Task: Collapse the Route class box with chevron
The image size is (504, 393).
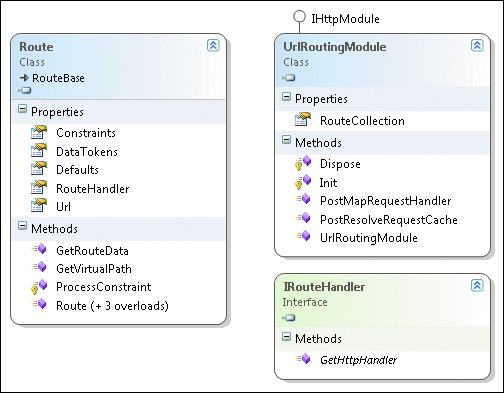Action: 213,45
